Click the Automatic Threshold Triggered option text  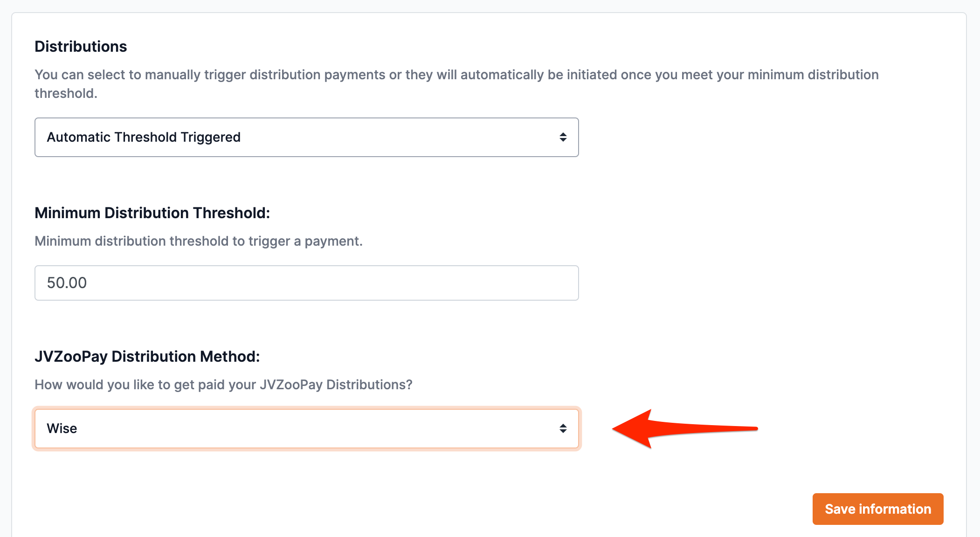pos(144,137)
